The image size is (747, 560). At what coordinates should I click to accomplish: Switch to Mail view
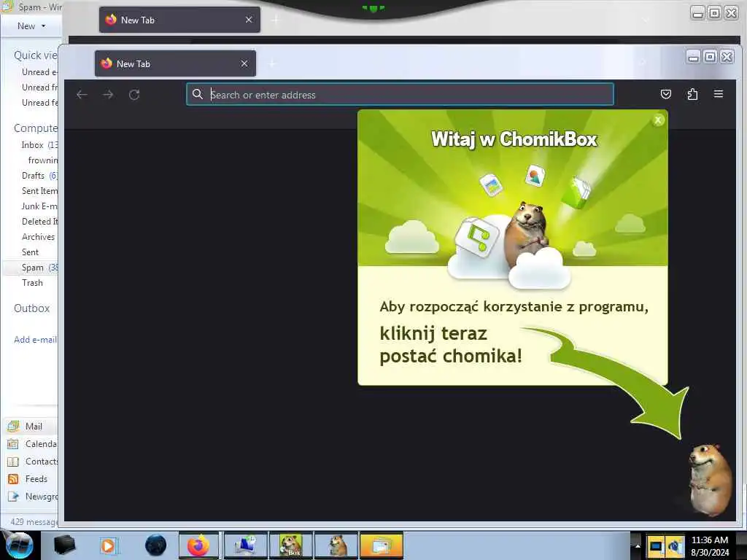click(31, 426)
